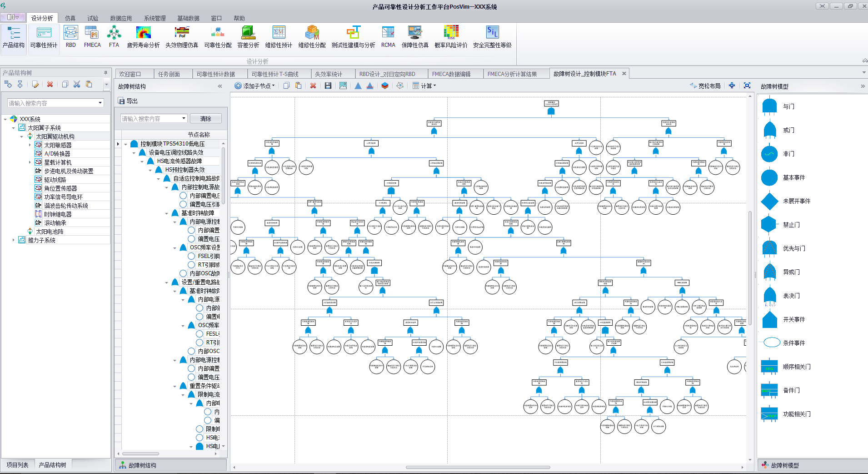This screenshot has width=868, height=474.
Task: Click the layers icon in fault tree toolbar
Action: [x=385, y=86]
